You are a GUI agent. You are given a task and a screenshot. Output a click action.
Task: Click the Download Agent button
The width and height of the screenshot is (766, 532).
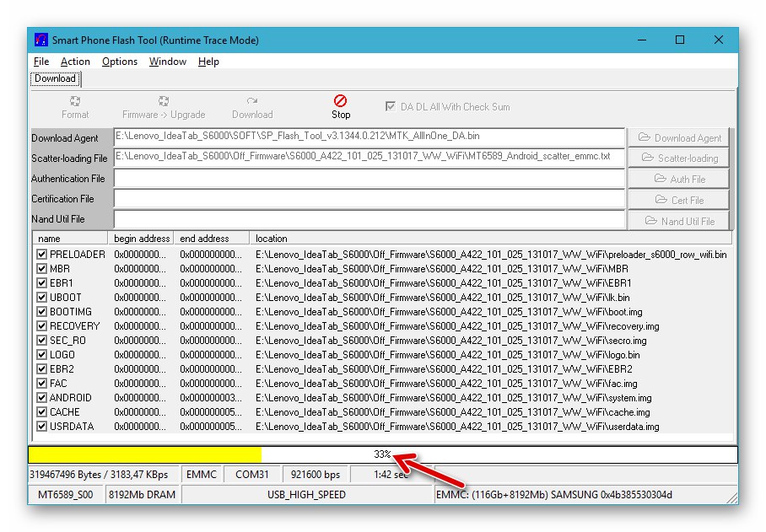coord(679,137)
